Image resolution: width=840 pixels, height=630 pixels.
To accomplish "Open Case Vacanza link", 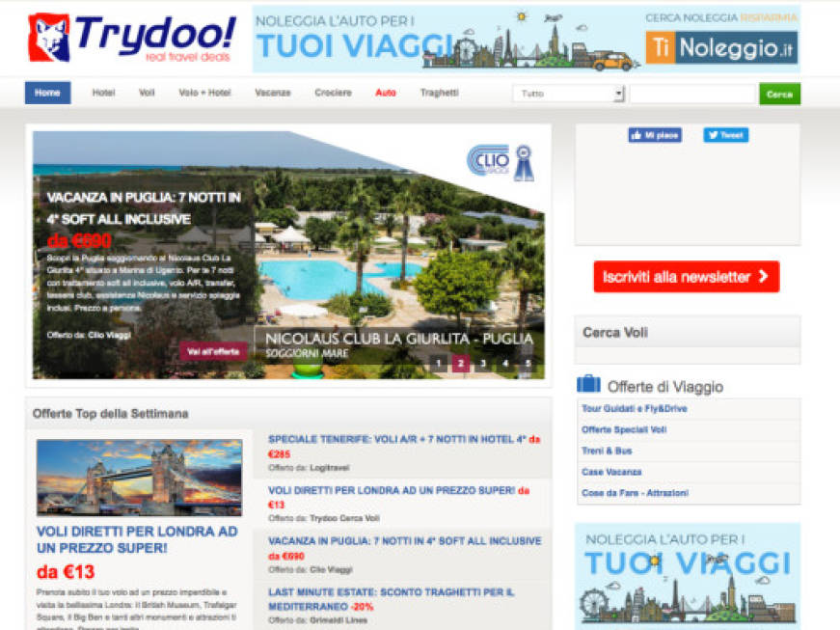I will coord(611,472).
